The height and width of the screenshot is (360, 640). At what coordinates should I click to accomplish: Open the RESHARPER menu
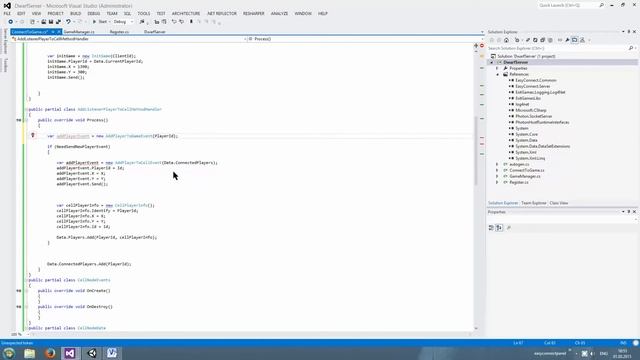tap(253, 13)
